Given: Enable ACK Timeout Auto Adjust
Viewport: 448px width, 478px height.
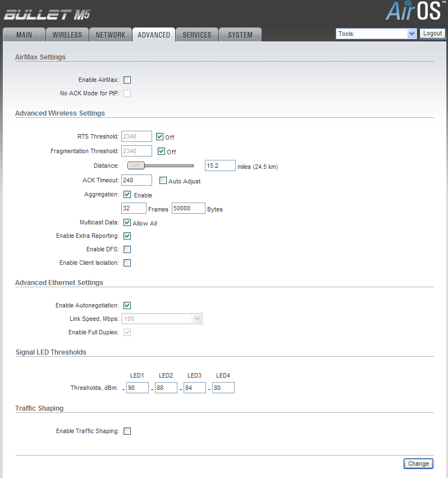Looking at the screenshot, I should pyautogui.click(x=163, y=181).
